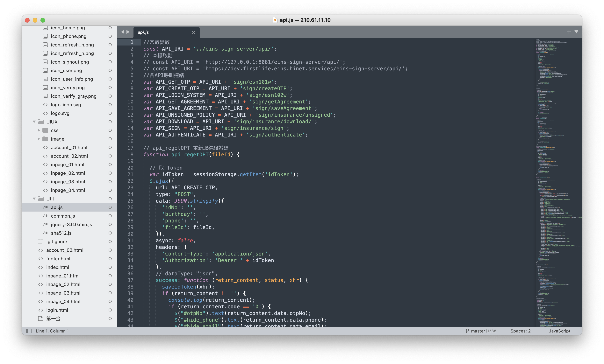Go forward with right navigation arrow
This screenshot has width=604, height=364.
[x=128, y=32]
